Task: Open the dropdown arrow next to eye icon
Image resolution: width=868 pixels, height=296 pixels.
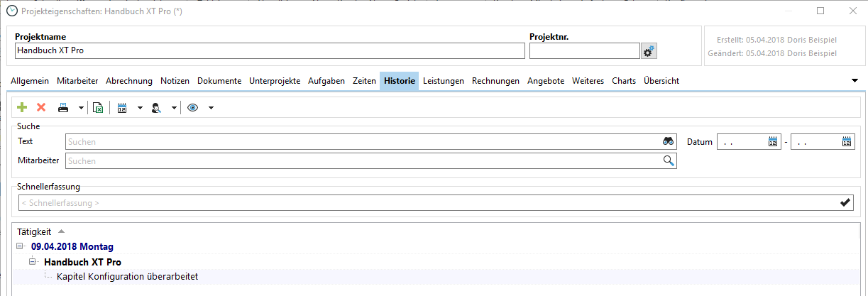Action: [x=211, y=108]
